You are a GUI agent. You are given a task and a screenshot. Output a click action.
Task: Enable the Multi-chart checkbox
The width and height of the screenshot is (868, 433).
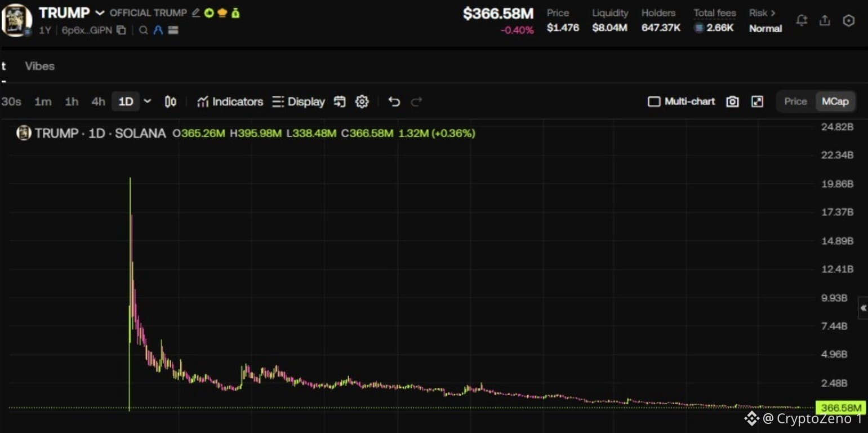653,101
